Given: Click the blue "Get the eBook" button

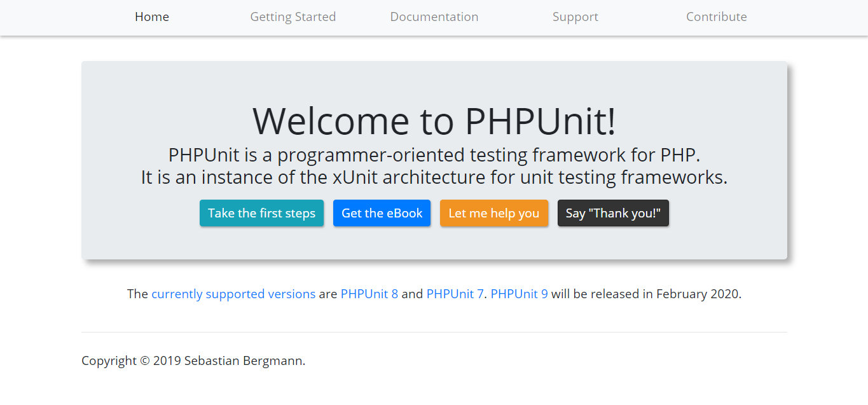Looking at the screenshot, I should (x=382, y=213).
